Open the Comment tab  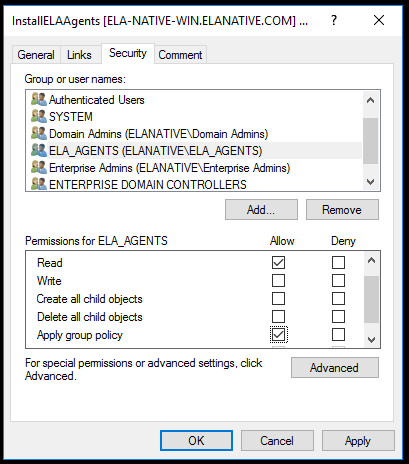[180, 55]
